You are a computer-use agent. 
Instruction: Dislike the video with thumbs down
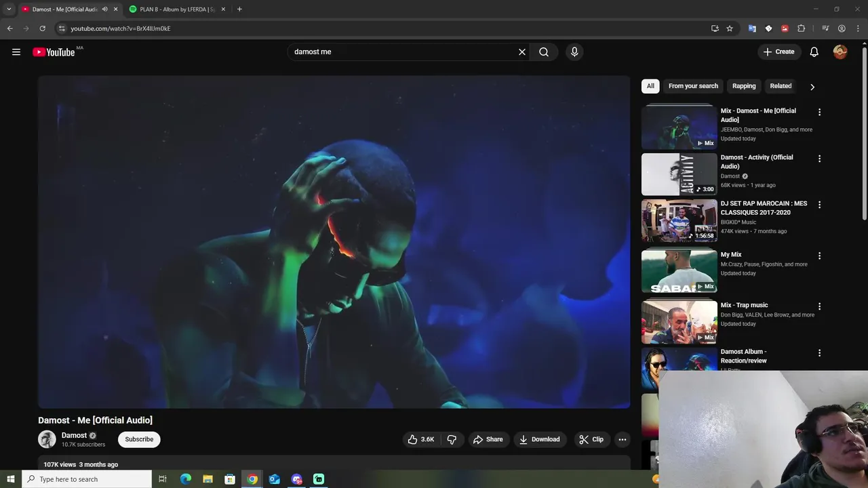(452, 439)
